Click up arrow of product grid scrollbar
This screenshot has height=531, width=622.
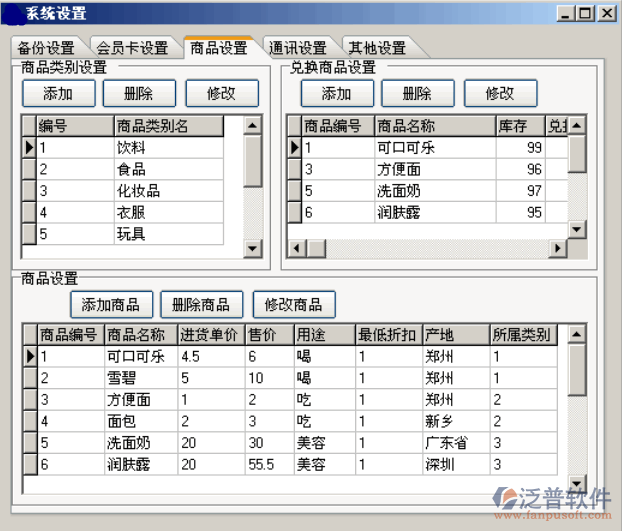[576, 334]
